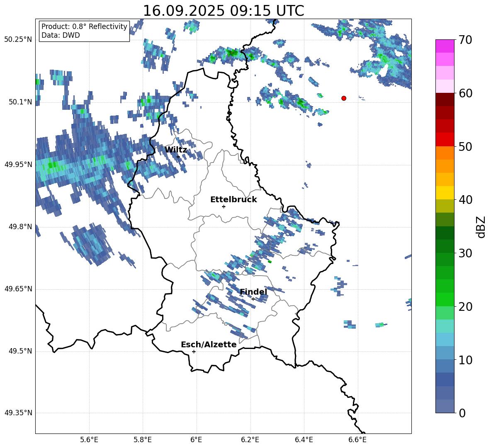The height and width of the screenshot is (448, 491).
Task: Click the Product: 0.8° Reflectivity text
Action: pos(84,26)
